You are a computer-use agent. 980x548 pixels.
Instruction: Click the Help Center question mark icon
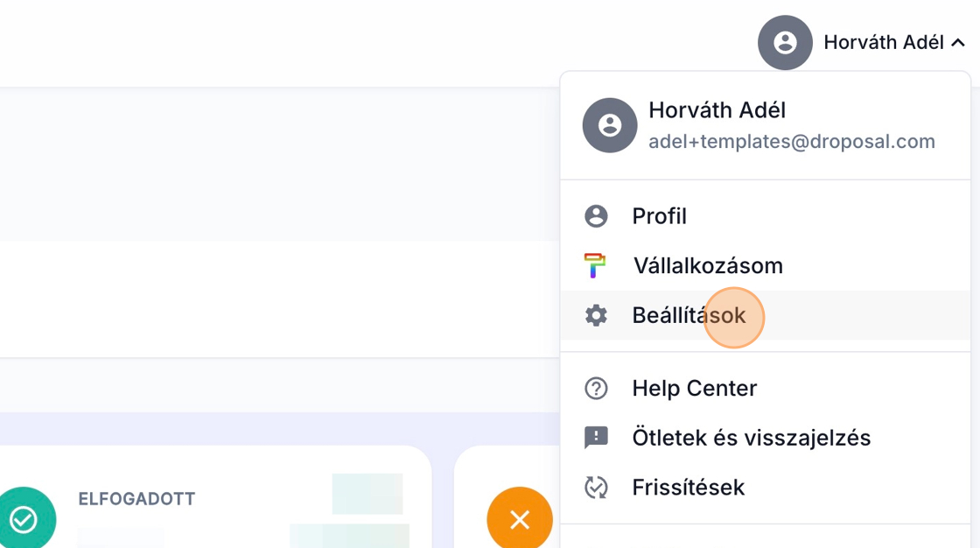(x=596, y=388)
